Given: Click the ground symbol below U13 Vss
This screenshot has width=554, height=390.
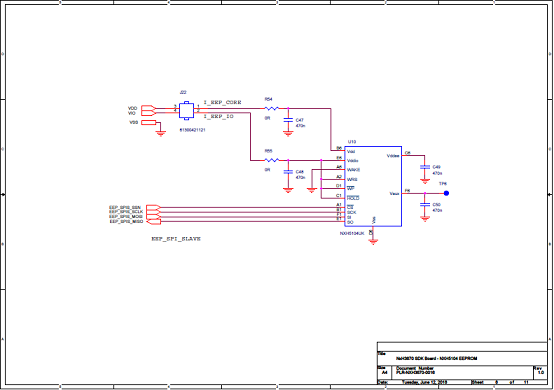Looking at the screenshot, I should click(x=373, y=242).
